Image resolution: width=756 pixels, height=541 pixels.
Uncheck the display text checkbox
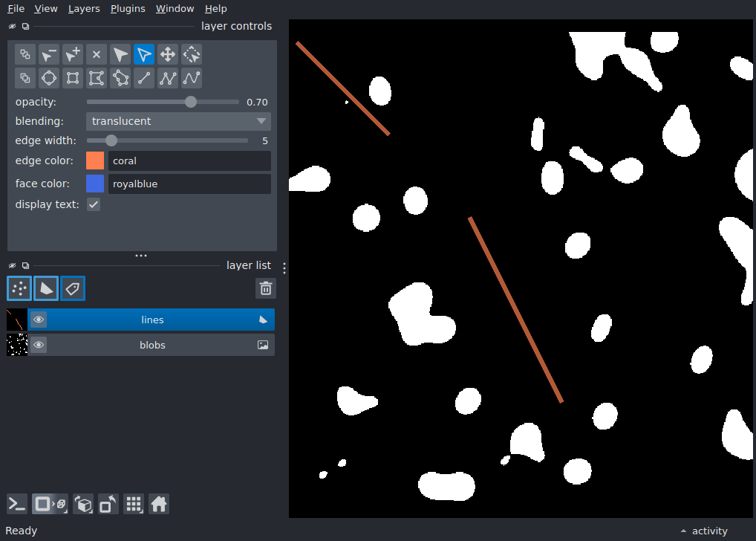click(94, 204)
